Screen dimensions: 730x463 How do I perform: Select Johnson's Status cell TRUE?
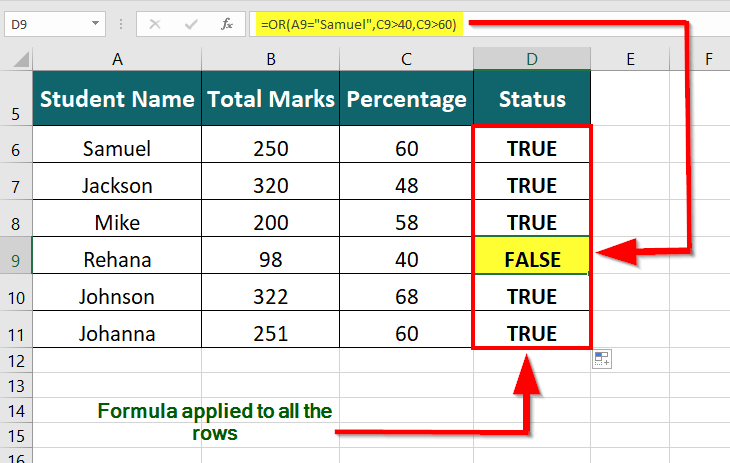pyautogui.click(x=532, y=293)
